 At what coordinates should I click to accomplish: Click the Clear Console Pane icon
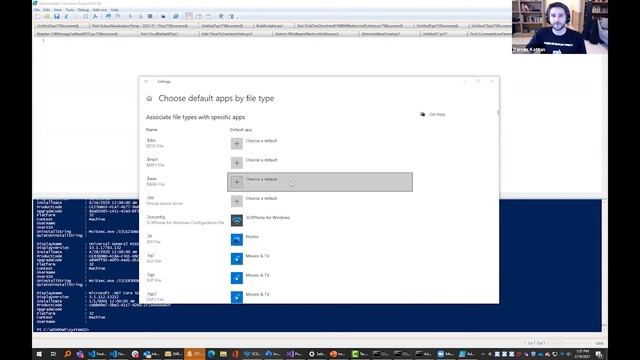(x=95, y=16)
